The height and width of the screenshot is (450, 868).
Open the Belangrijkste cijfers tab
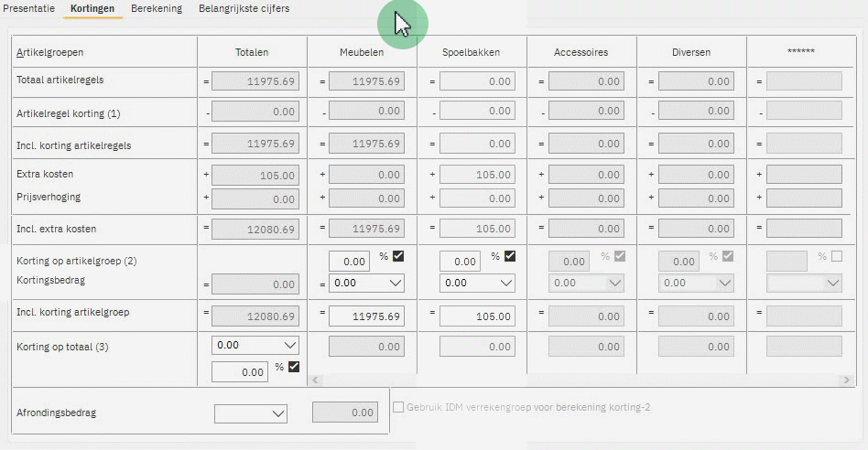244,8
